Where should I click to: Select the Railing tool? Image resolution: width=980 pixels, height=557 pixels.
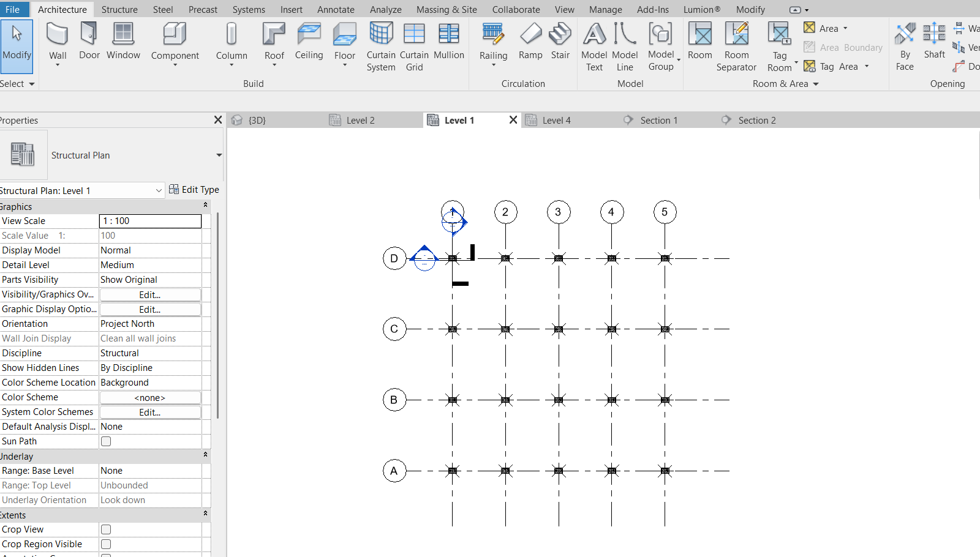coord(494,42)
